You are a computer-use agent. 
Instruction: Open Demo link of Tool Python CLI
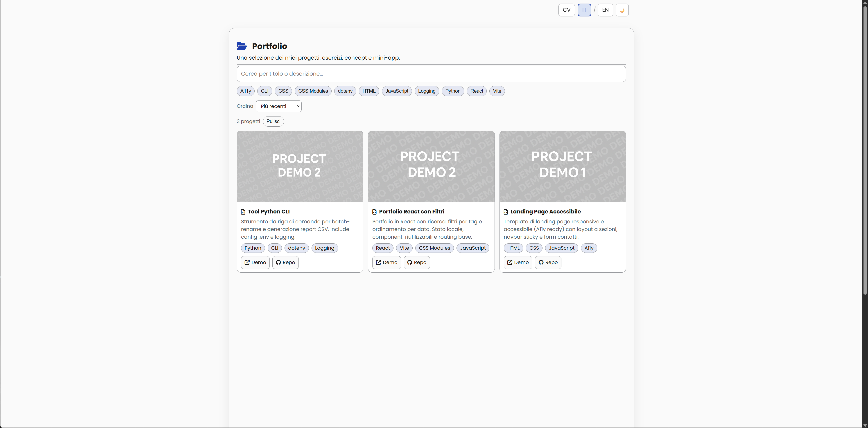[x=255, y=262]
